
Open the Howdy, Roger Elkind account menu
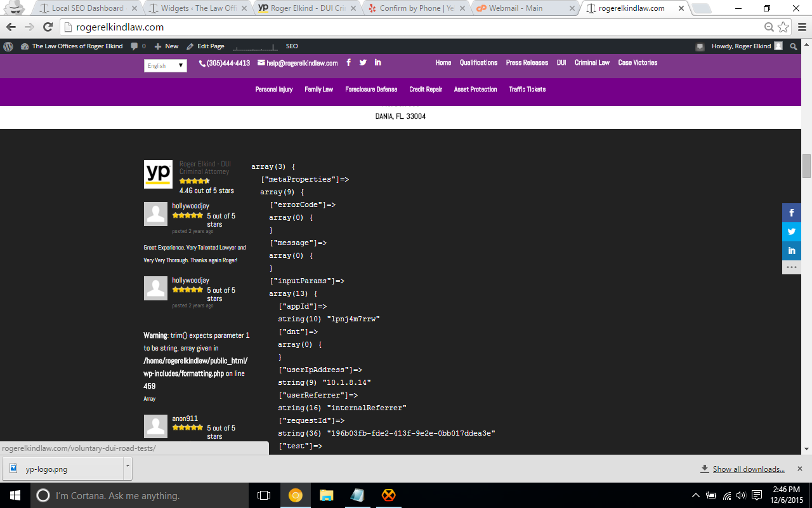(x=747, y=46)
